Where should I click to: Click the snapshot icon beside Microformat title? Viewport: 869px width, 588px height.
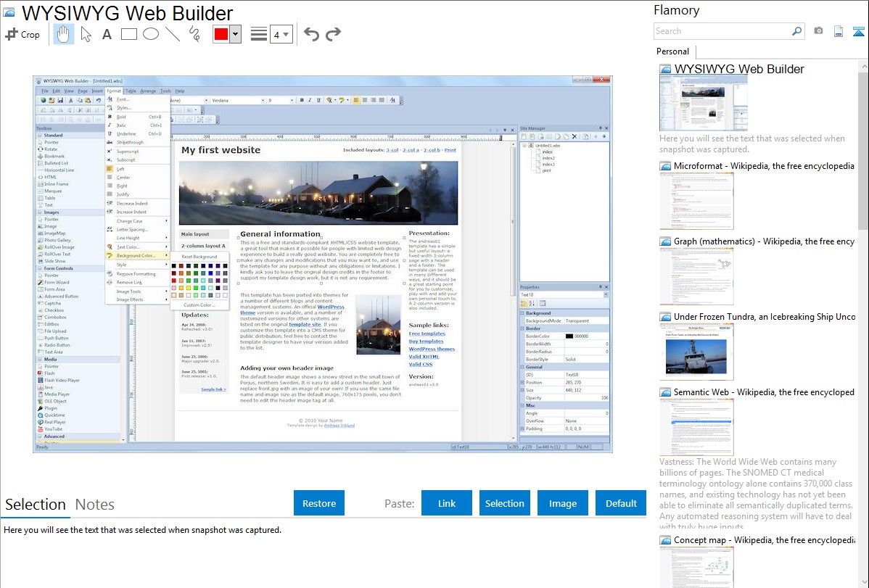665,166
